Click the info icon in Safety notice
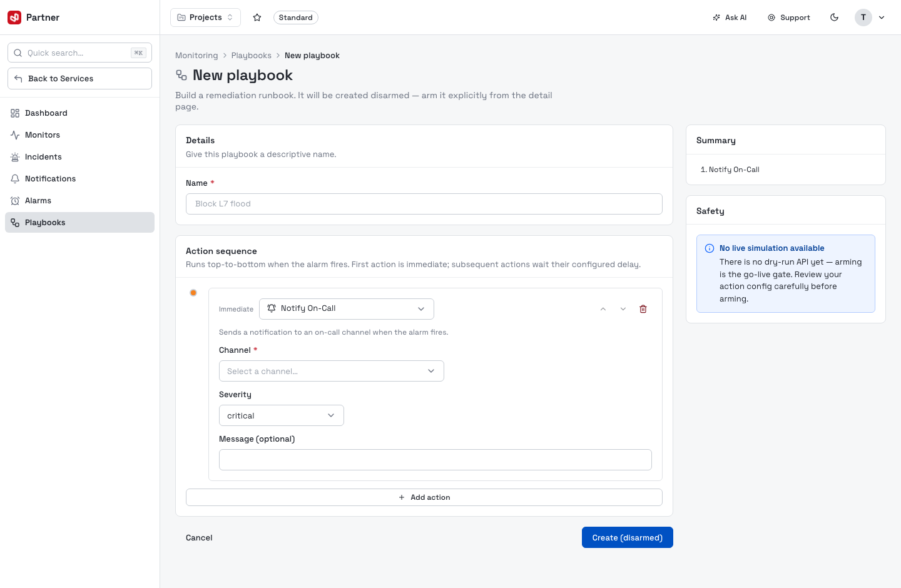 710,248
